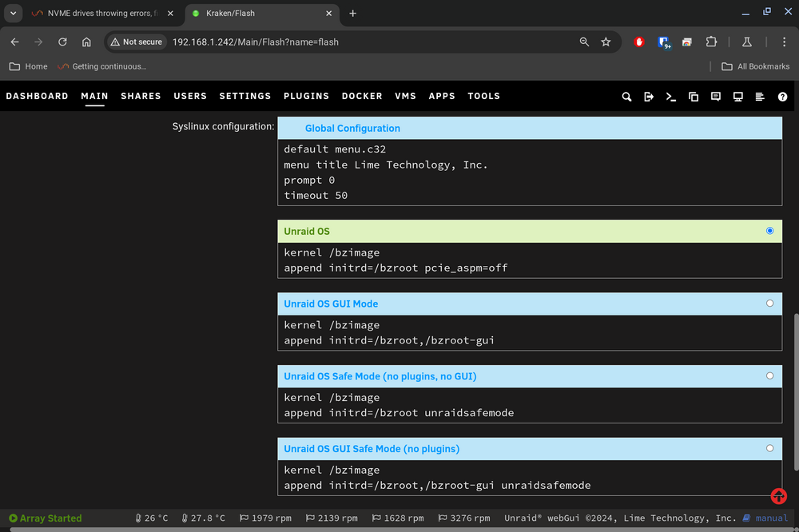Click the 3276 rpm fan reading
Screen dimensions: 799x532
click(x=464, y=518)
